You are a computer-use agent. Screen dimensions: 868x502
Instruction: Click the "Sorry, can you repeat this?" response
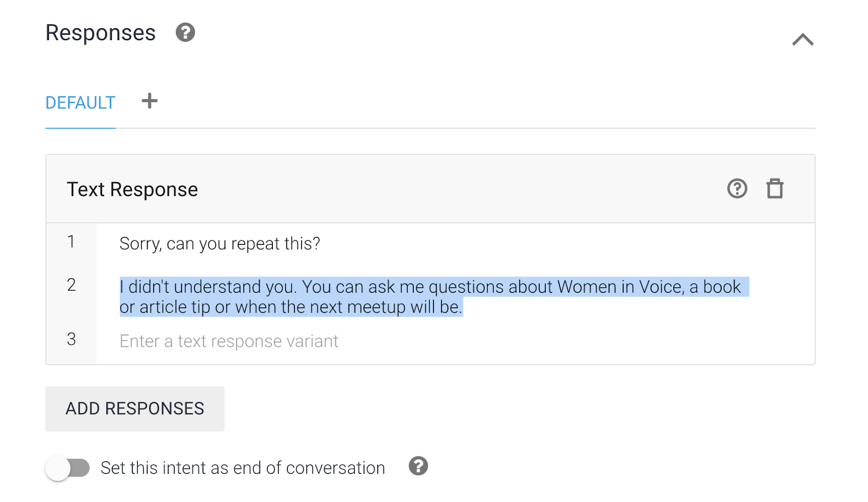(220, 244)
